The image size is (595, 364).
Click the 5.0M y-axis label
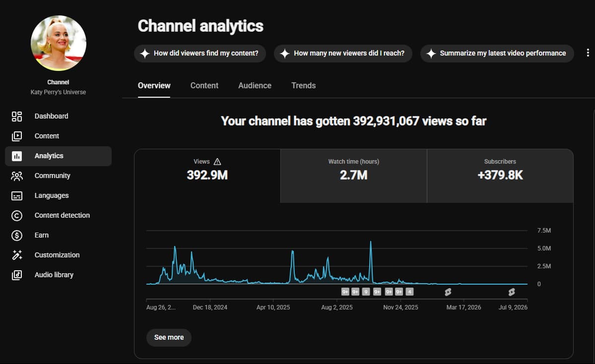(544, 248)
